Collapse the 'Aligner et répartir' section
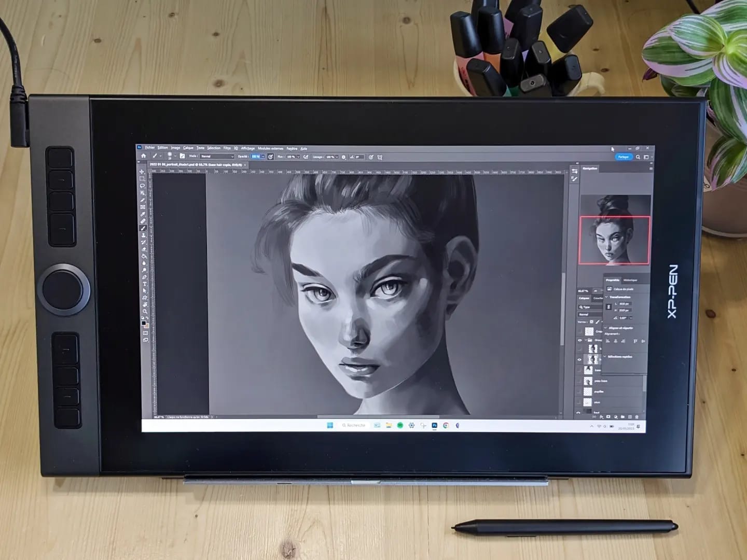Viewport: 747px width, 560px height. click(x=605, y=328)
